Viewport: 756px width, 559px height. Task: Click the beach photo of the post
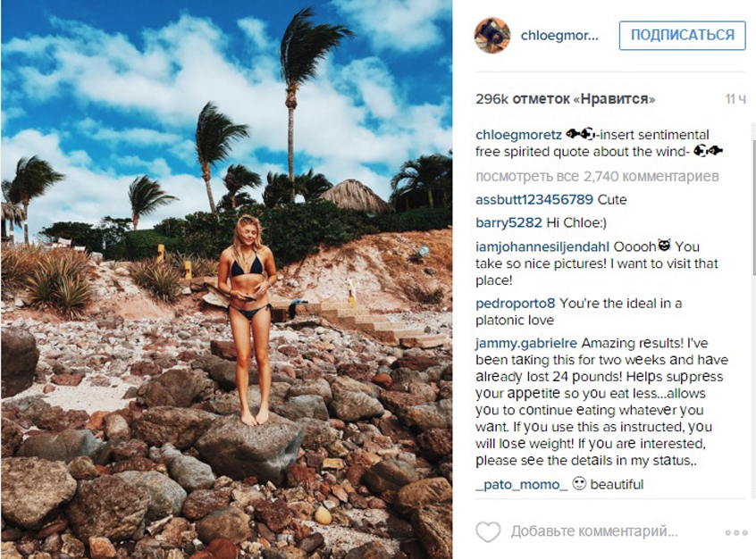(x=227, y=279)
